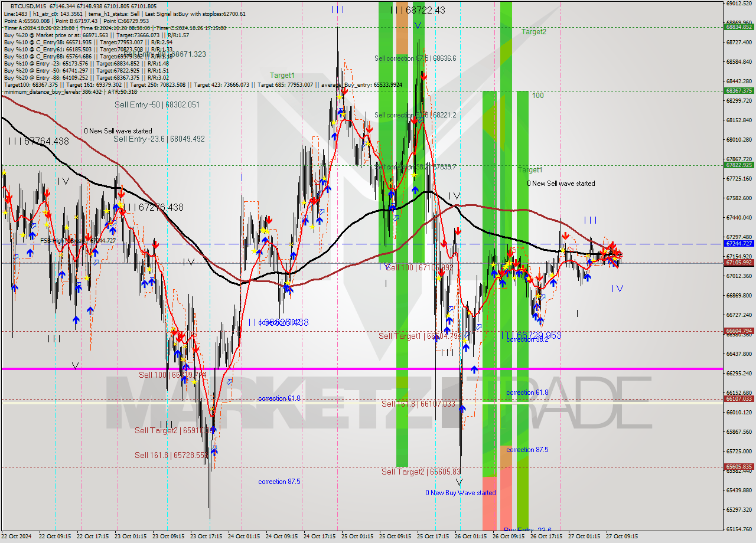Click the '24 Oct 01:15' time axis label

tap(243, 537)
